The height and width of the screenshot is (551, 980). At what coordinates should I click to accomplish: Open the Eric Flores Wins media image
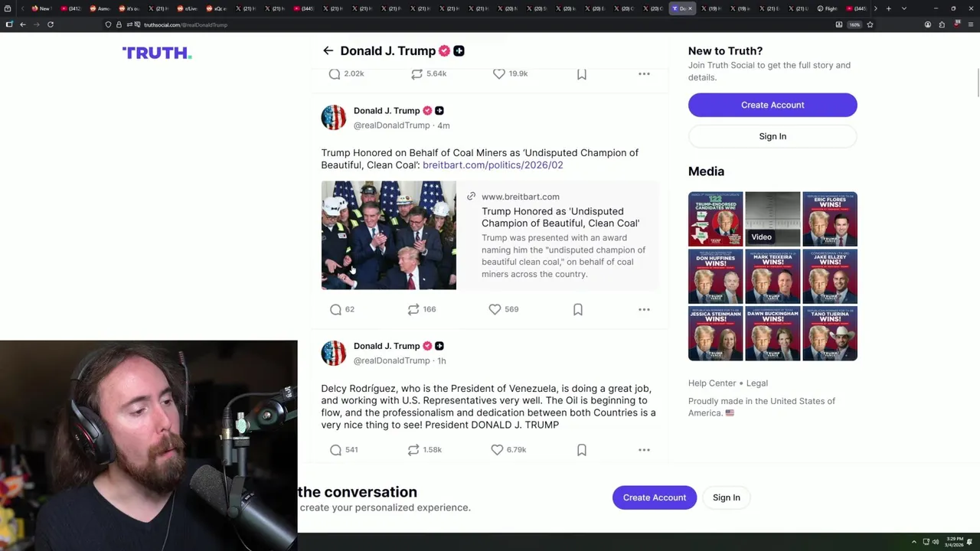[x=830, y=219]
